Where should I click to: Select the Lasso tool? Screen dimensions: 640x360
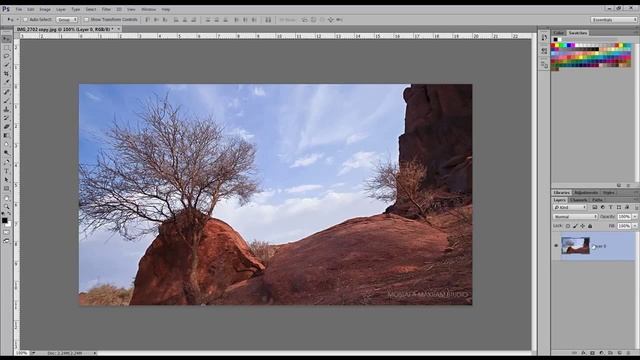point(6,56)
